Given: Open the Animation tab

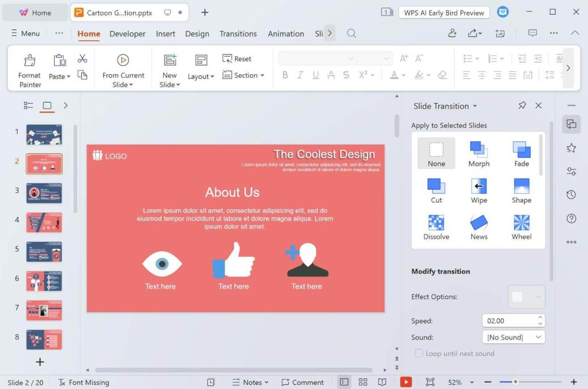Looking at the screenshot, I should click(x=286, y=34).
